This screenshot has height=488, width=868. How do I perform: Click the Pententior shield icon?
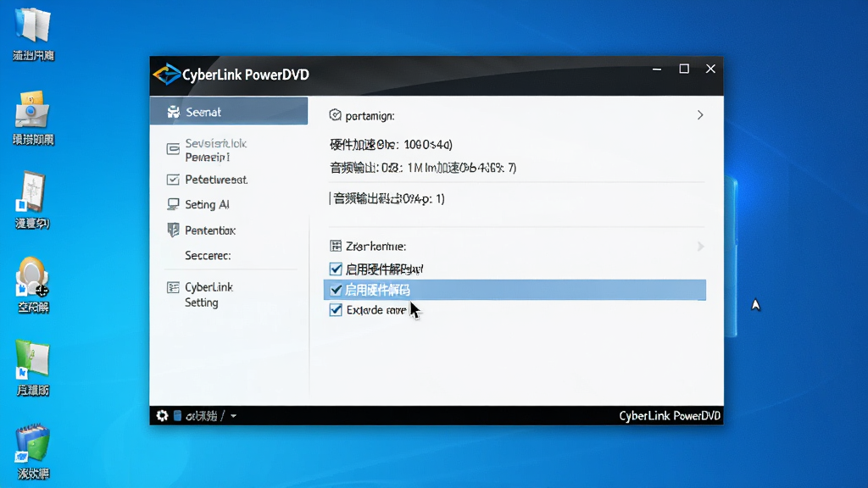pos(173,230)
